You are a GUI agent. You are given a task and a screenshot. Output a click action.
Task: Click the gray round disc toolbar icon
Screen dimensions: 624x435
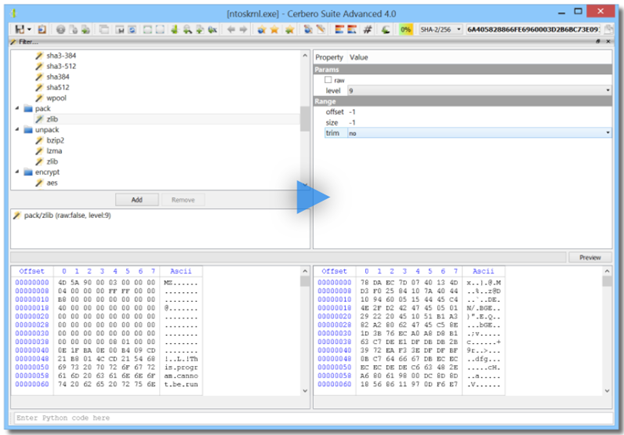pos(60,29)
